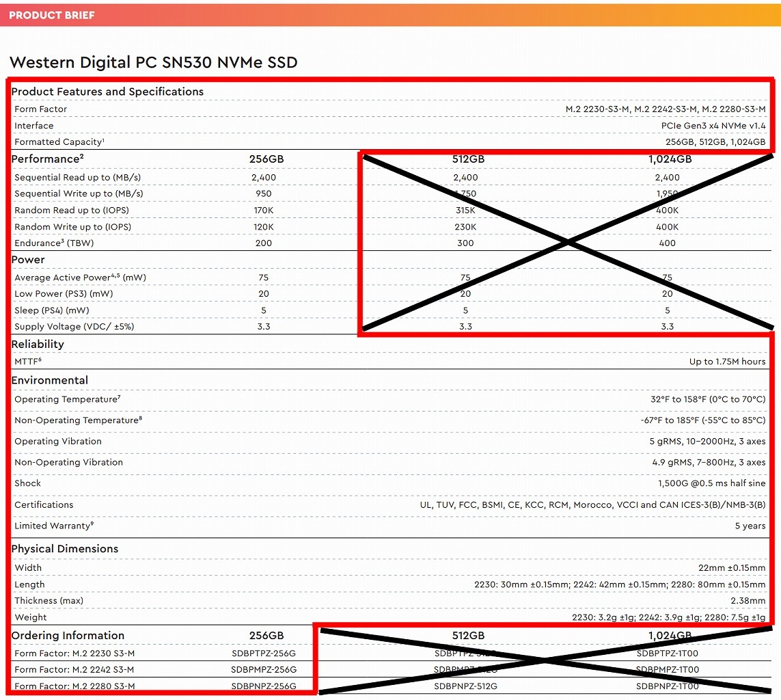Select the Random Write value "120K"

tap(264, 227)
